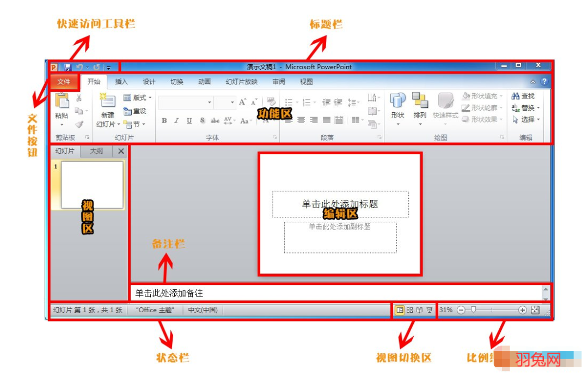Toggle Bold formatting
Viewport: 588px width, 376px height.
point(164,120)
